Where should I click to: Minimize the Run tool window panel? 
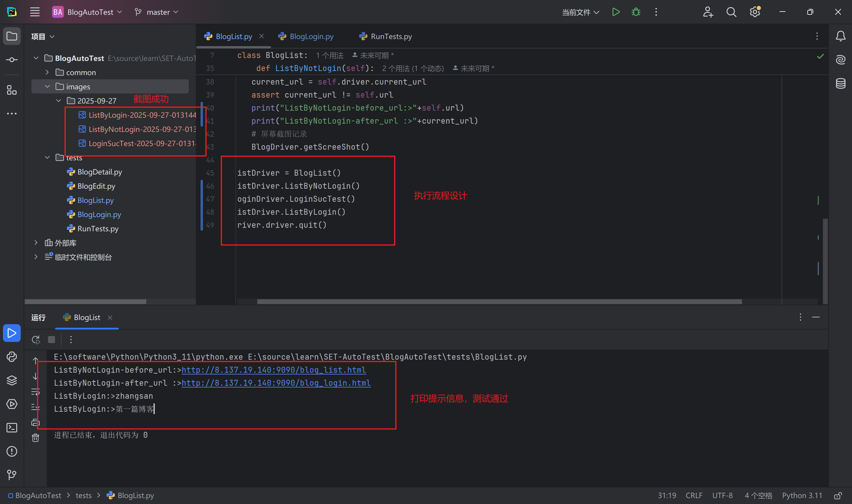[x=816, y=317]
